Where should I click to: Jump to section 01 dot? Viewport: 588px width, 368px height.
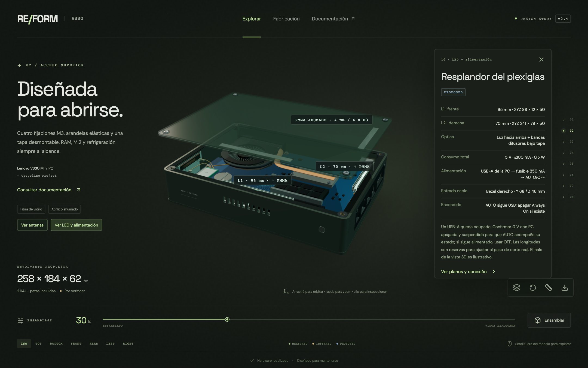point(563,120)
